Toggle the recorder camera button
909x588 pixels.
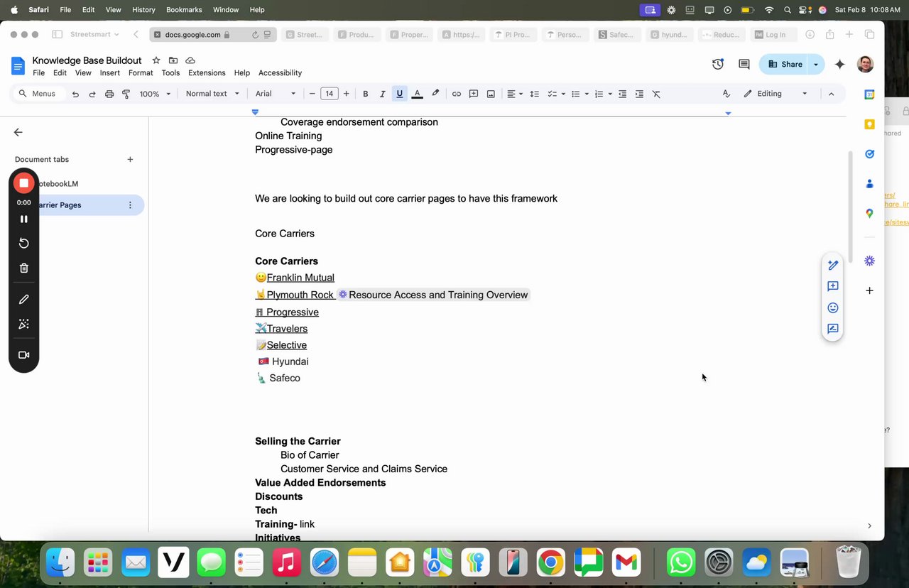[x=23, y=355]
